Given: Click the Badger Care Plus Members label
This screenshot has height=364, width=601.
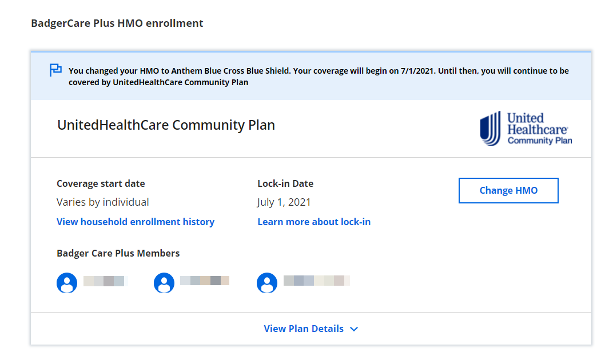Looking at the screenshot, I should (x=118, y=253).
